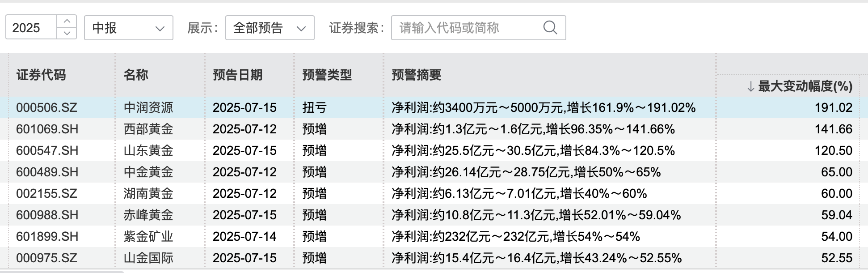Viewport: 868px width, 273px height.
Task: Click the 预告日期 column header
Action: click(x=237, y=75)
